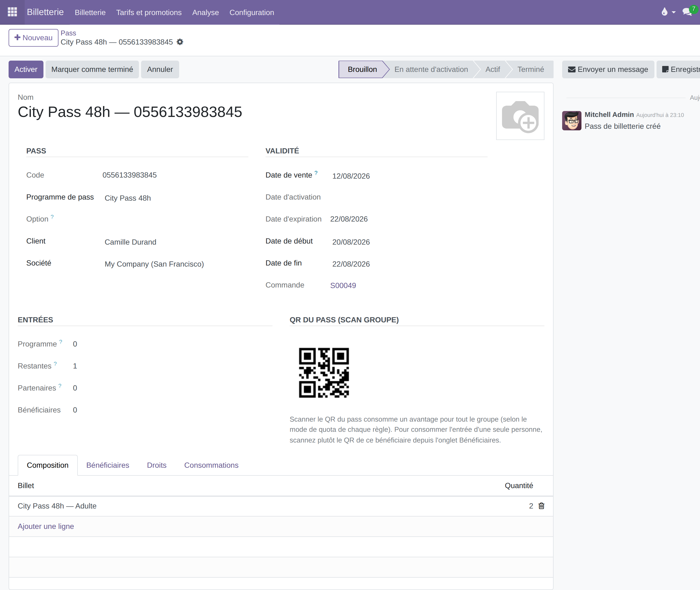The height and width of the screenshot is (590, 700).
Task: Open the Billetterie menu item
Action: point(90,12)
